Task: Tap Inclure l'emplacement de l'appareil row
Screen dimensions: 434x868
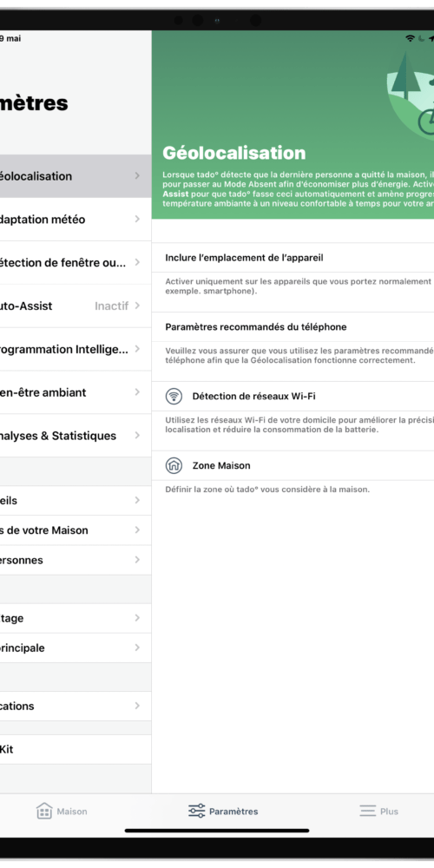Action: 293,258
